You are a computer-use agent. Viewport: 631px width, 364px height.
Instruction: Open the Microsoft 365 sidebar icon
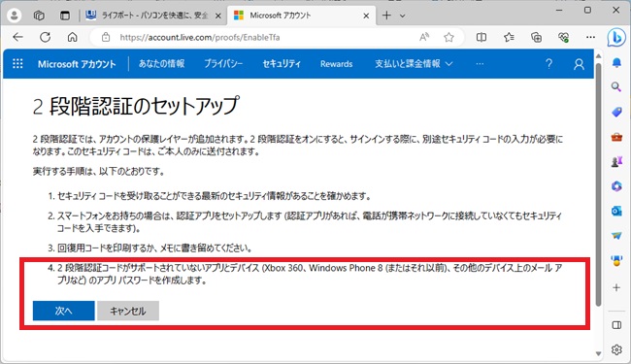[616, 186]
